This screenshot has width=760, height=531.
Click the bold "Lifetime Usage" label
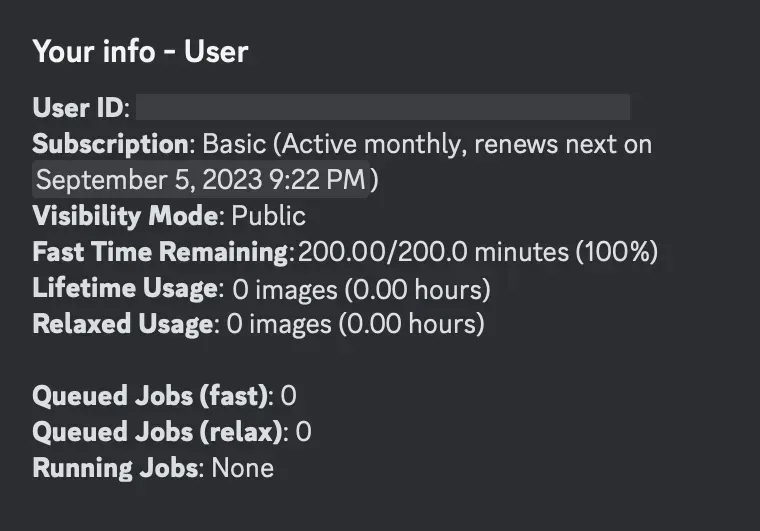click(125, 289)
